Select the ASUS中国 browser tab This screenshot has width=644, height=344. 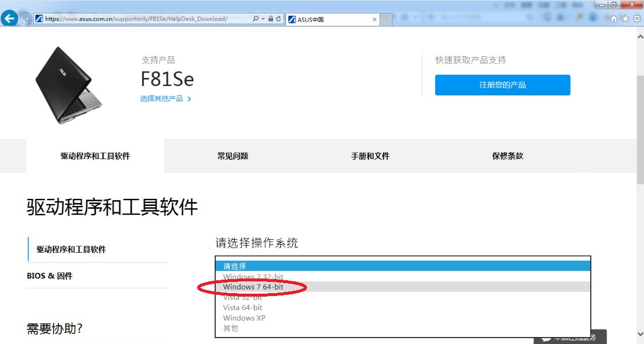(x=319, y=19)
